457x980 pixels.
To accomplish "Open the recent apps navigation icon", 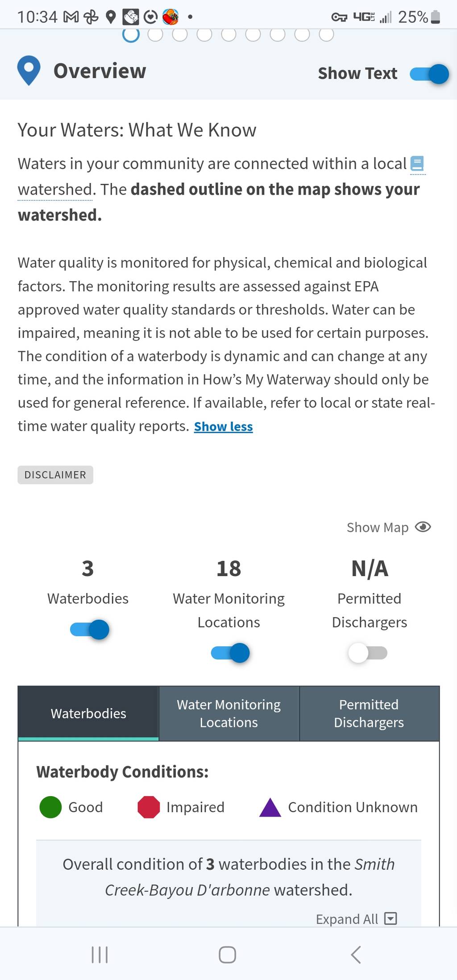I will pyautogui.click(x=100, y=955).
